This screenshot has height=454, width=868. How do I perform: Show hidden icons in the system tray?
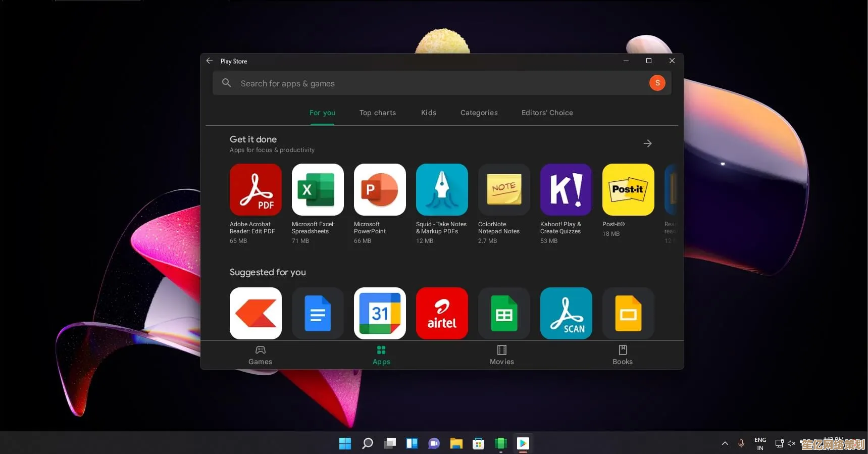click(x=725, y=443)
